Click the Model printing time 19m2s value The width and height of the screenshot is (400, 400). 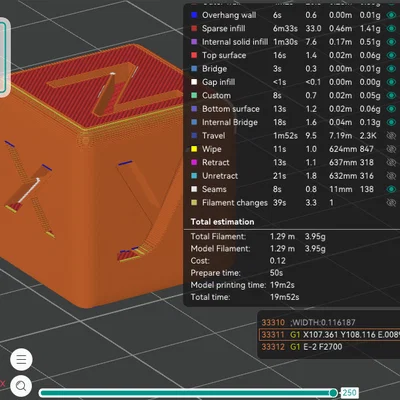[x=282, y=285]
